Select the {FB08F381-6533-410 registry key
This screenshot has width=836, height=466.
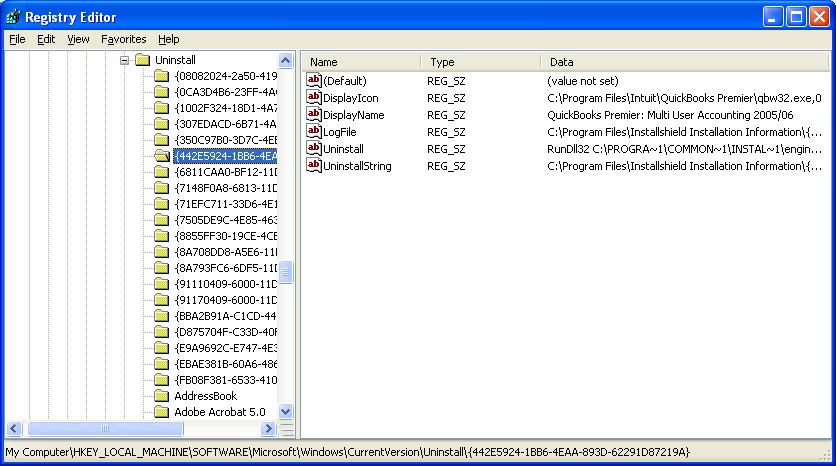pyautogui.click(x=225, y=380)
